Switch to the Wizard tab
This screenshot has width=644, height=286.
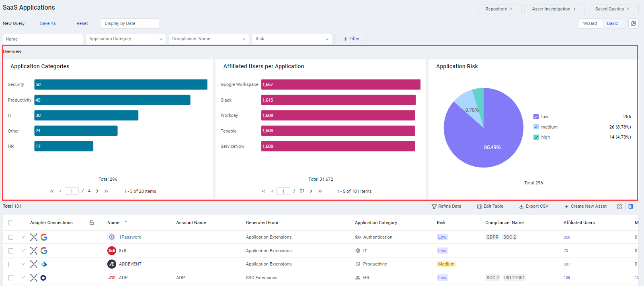[590, 23]
